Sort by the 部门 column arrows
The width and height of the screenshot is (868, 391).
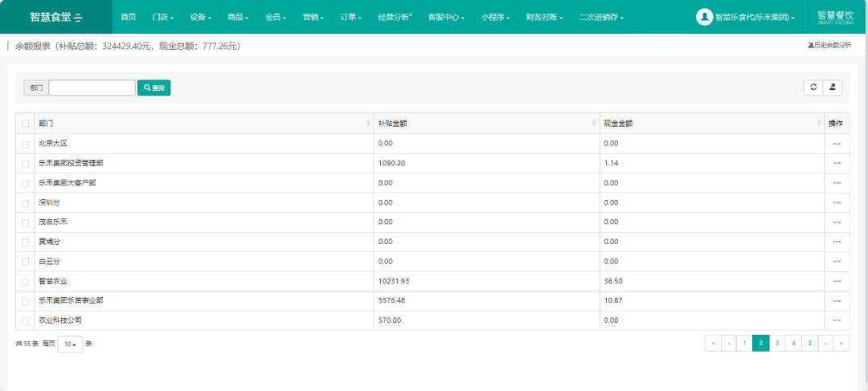pyautogui.click(x=369, y=124)
